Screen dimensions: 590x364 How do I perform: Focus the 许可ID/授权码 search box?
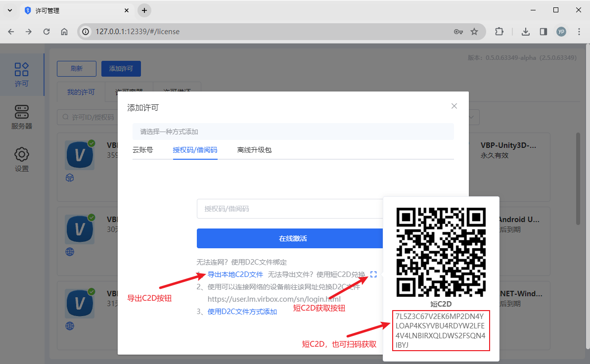(88, 117)
